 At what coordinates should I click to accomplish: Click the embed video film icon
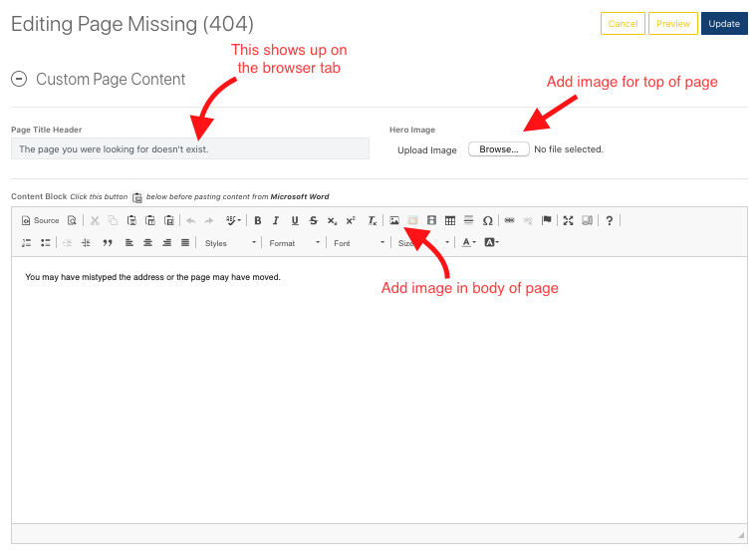[431, 220]
